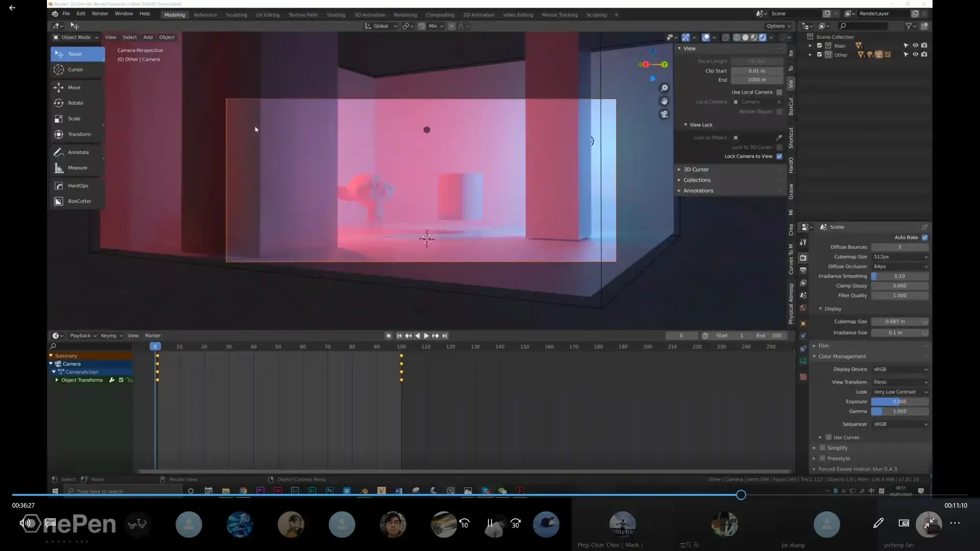The image size is (980, 551).
Task: Select the Annotate tool
Action: pos(78,153)
